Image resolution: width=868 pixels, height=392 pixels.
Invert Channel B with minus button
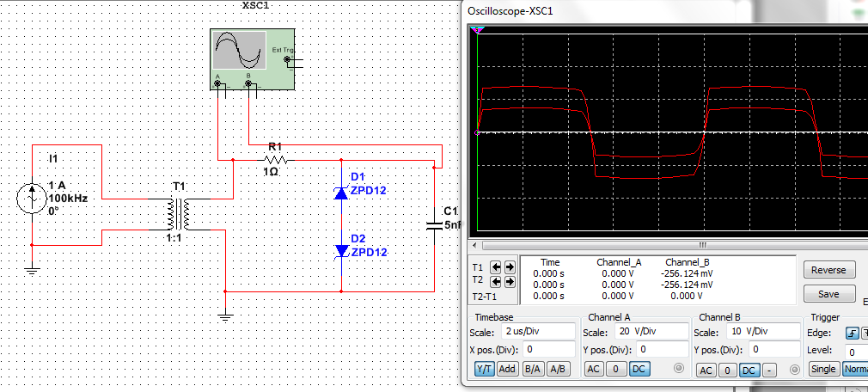click(770, 371)
